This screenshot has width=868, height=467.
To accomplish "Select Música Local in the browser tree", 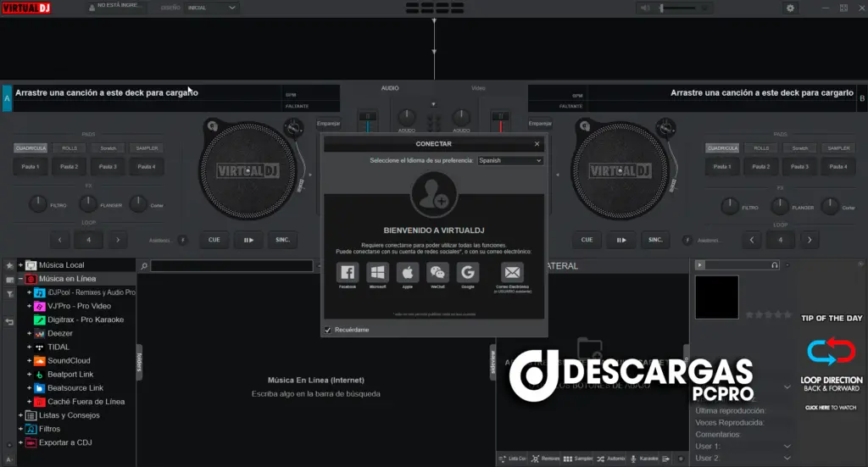I will tap(61, 265).
